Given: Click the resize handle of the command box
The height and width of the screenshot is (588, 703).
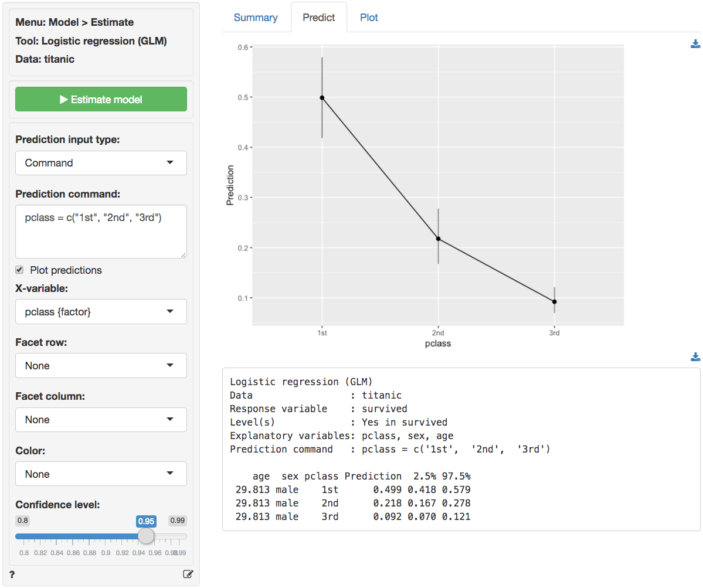Looking at the screenshot, I should pyautogui.click(x=184, y=255).
